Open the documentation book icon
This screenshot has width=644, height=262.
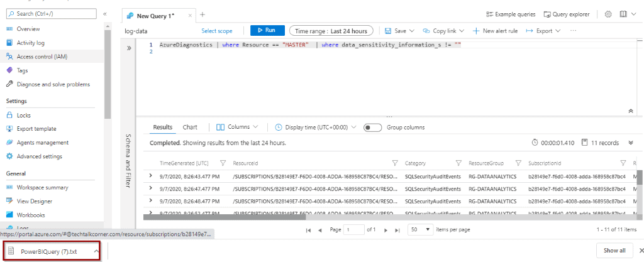[x=623, y=14]
